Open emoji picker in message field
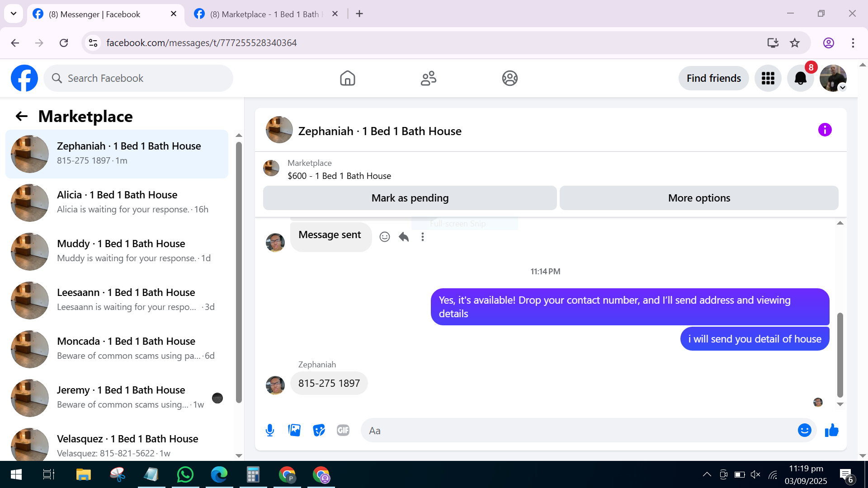 pos(804,430)
